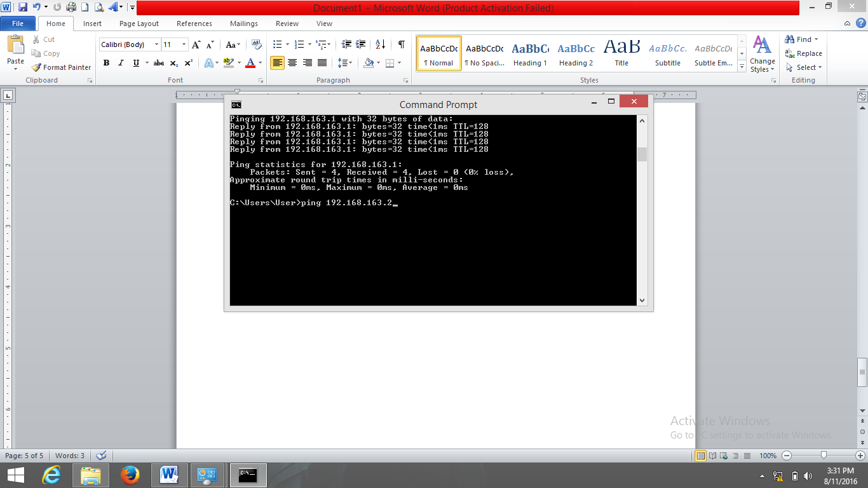Image resolution: width=868 pixels, height=488 pixels.
Task: Apply strikethrough formatting
Action: click(x=158, y=63)
